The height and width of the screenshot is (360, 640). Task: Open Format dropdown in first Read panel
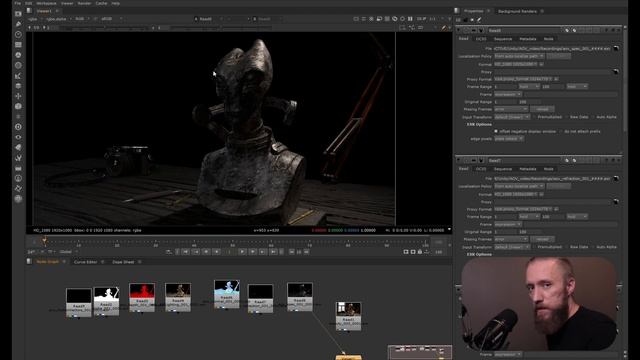coord(516,64)
